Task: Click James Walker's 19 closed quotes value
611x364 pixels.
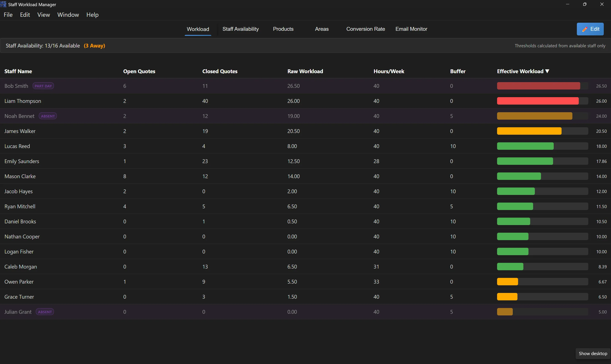Action: [205, 131]
